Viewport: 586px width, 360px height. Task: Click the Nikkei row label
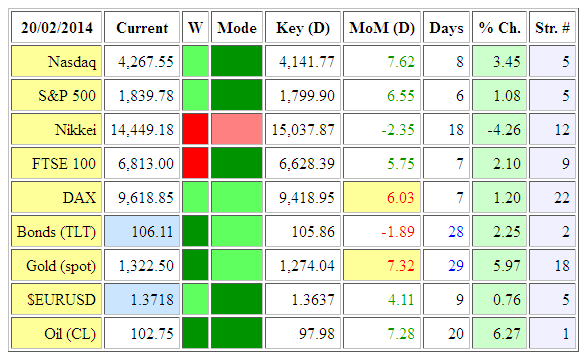pos(56,129)
